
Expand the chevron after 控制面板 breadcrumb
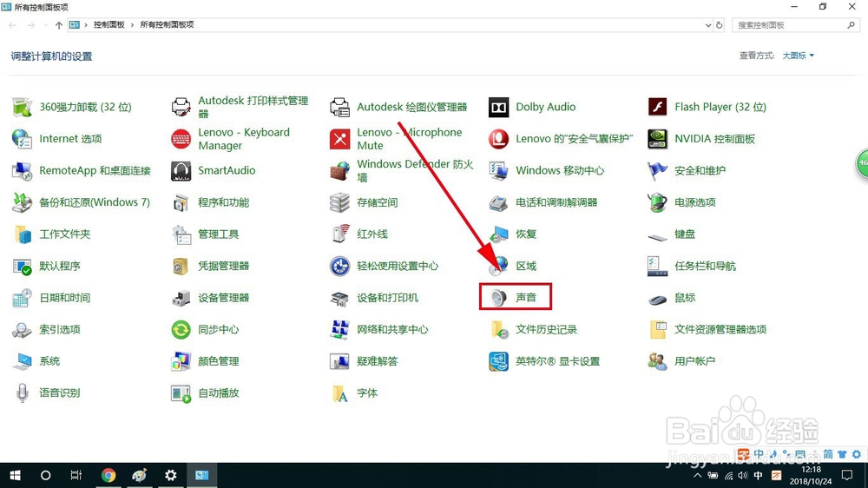132,25
